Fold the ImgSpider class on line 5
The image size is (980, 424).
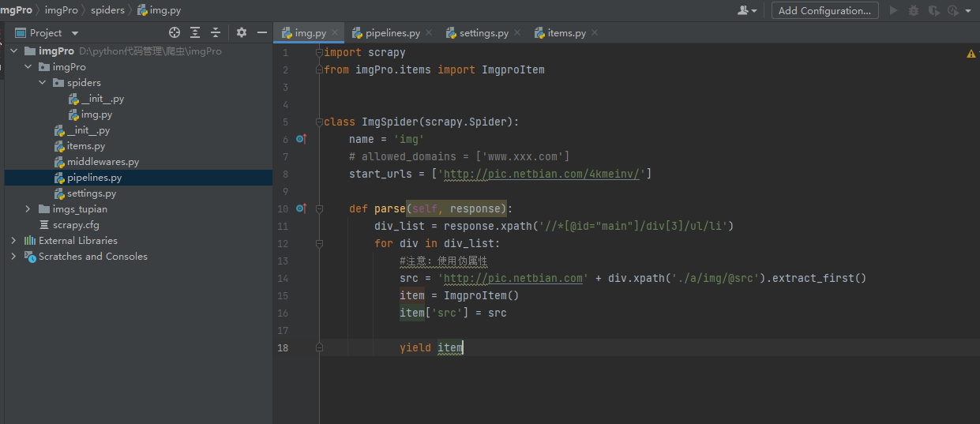coord(319,122)
